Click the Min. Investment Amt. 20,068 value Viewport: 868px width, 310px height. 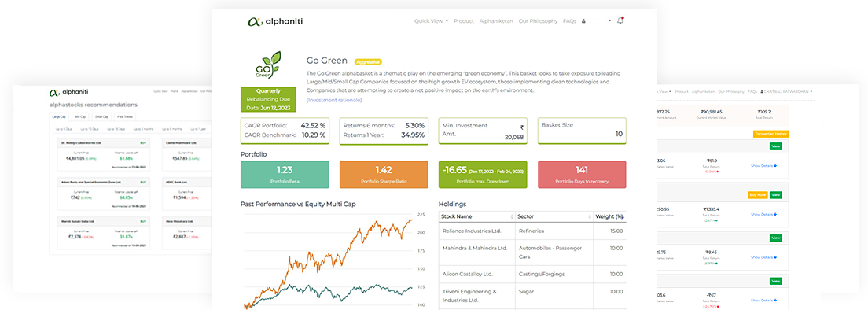(513, 137)
